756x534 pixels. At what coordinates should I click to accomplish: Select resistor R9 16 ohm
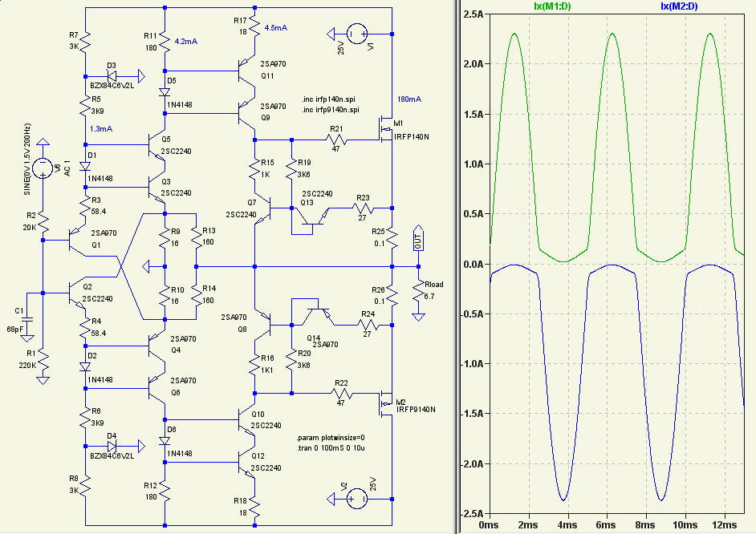(165, 239)
